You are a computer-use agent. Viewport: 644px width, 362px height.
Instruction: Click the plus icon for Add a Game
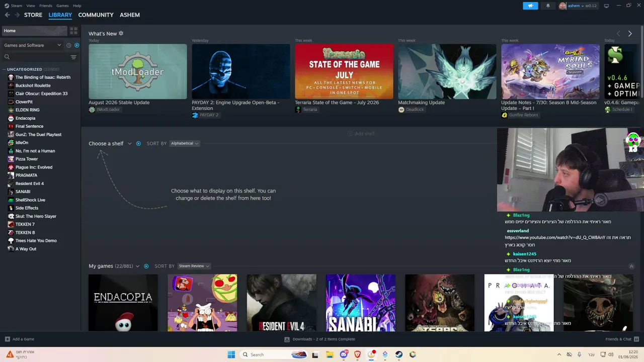click(7, 339)
